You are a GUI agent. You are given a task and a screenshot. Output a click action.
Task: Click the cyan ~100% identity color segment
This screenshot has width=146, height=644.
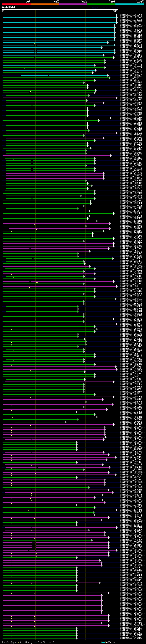coord(130,4)
